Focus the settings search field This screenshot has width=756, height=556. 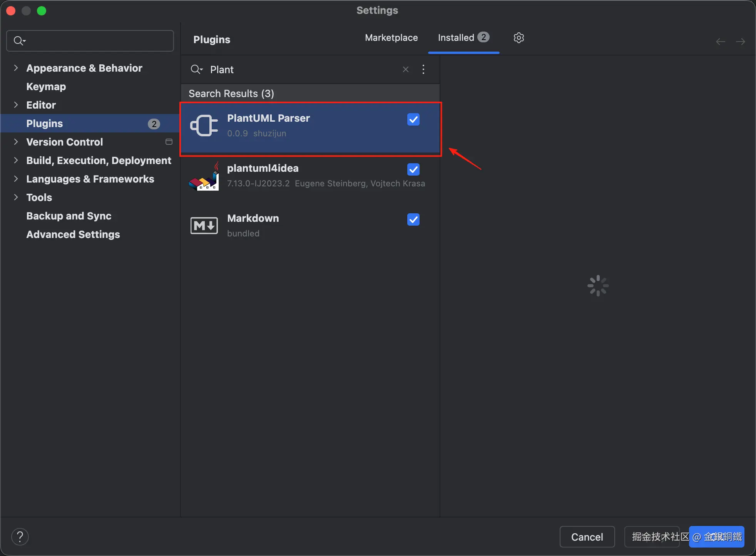(96, 41)
